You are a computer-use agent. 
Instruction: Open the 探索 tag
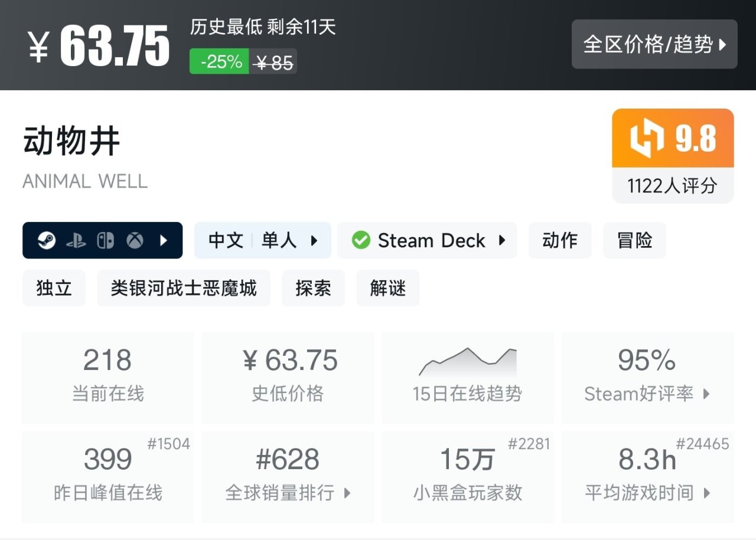[x=313, y=288]
